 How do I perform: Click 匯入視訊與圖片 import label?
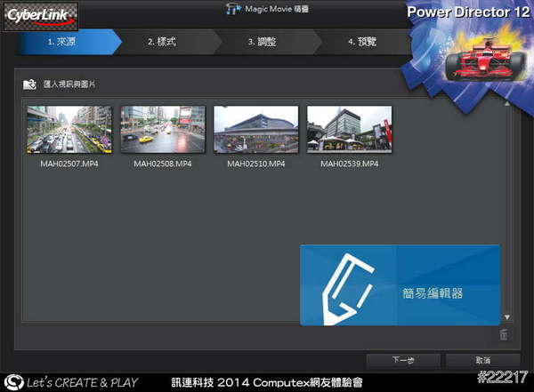69,84
